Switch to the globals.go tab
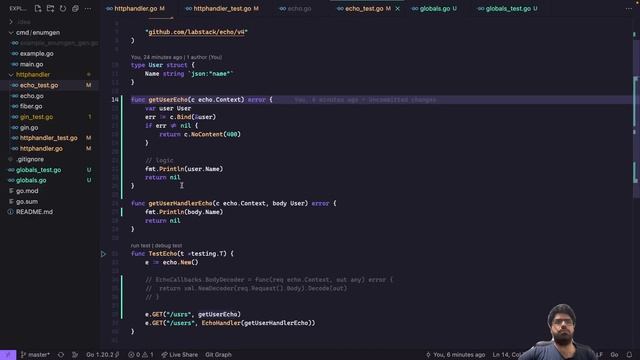Image resolution: width=640 pixels, height=360 pixels. coord(434,8)
